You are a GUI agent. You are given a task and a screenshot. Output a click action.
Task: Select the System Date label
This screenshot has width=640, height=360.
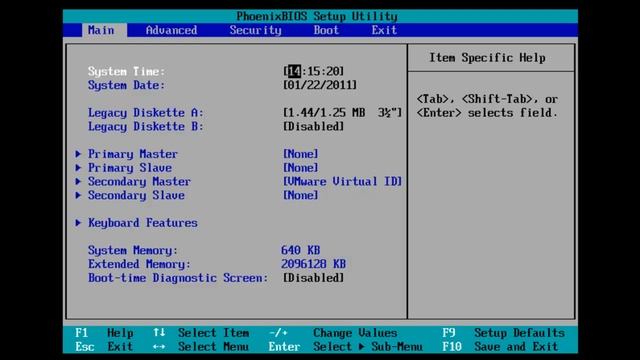point(127,85)
